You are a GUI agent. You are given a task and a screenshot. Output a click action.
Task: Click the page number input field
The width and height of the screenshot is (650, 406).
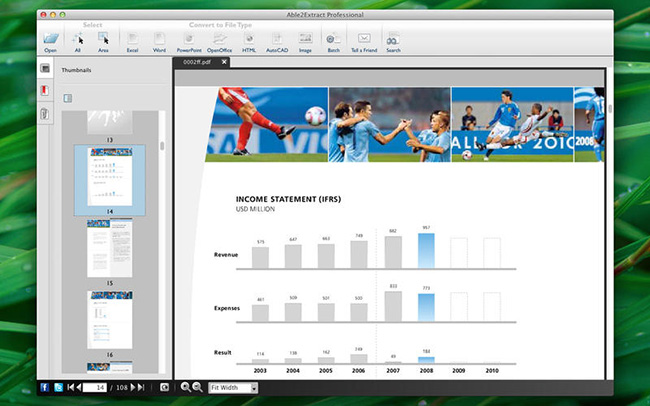(x=95, y=387)
